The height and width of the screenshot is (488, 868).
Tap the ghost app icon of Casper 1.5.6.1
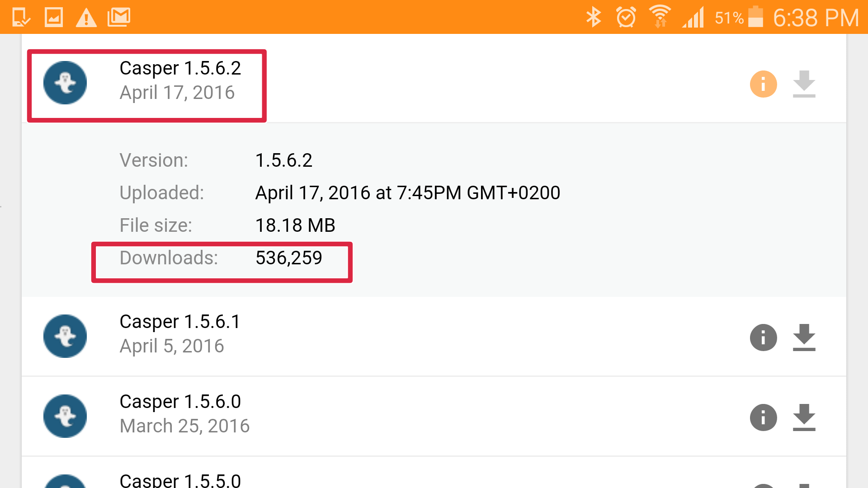point(65,336)
